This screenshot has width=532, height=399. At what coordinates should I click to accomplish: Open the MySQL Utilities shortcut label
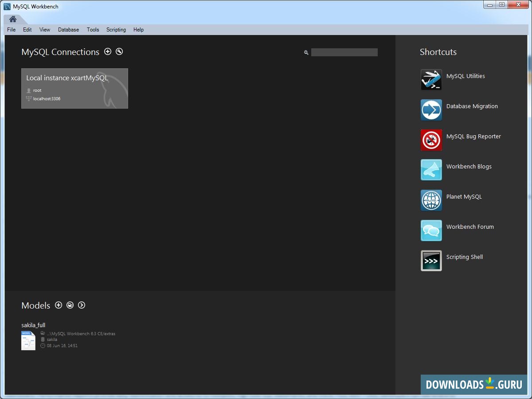click(x=465, y=76)
